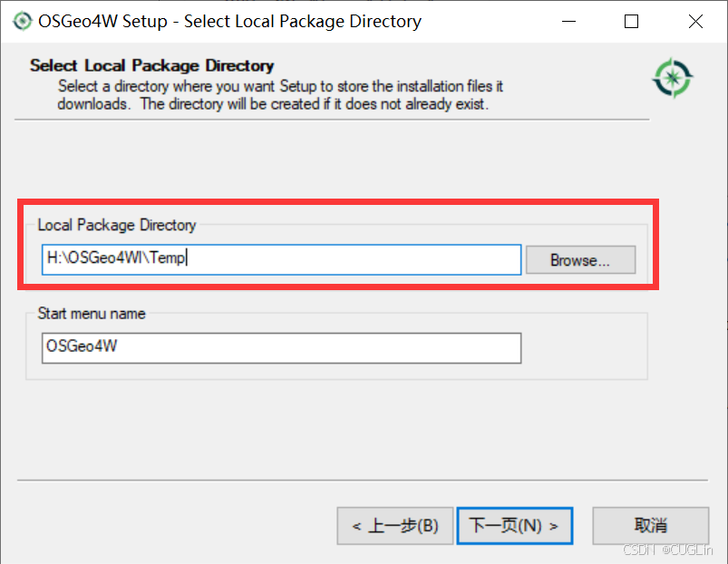Viewport: 728px width, 564px height.
Task: Click the Local Package Directory group label
Action: [117, 225]
